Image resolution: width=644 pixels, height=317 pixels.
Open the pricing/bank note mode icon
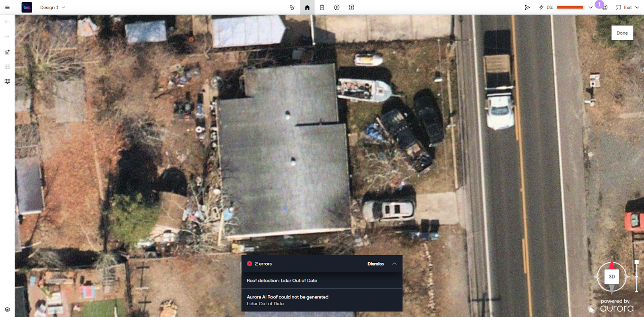[351, 7]
